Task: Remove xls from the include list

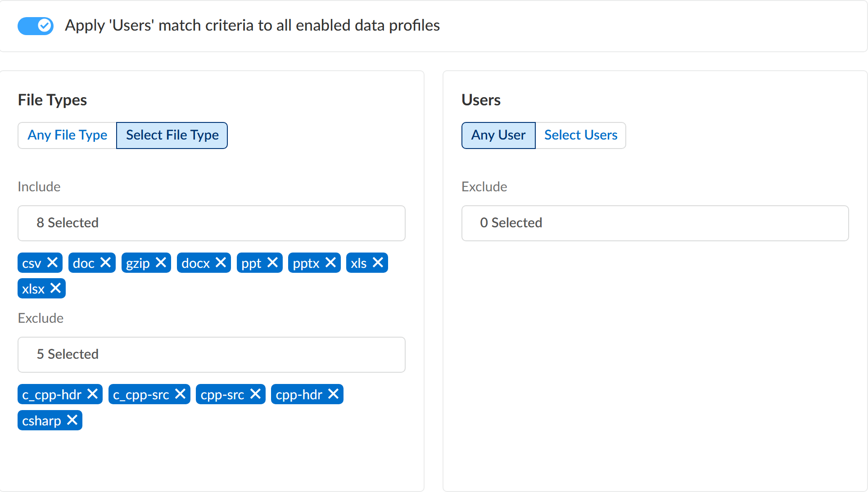Action: pos(378,262)
